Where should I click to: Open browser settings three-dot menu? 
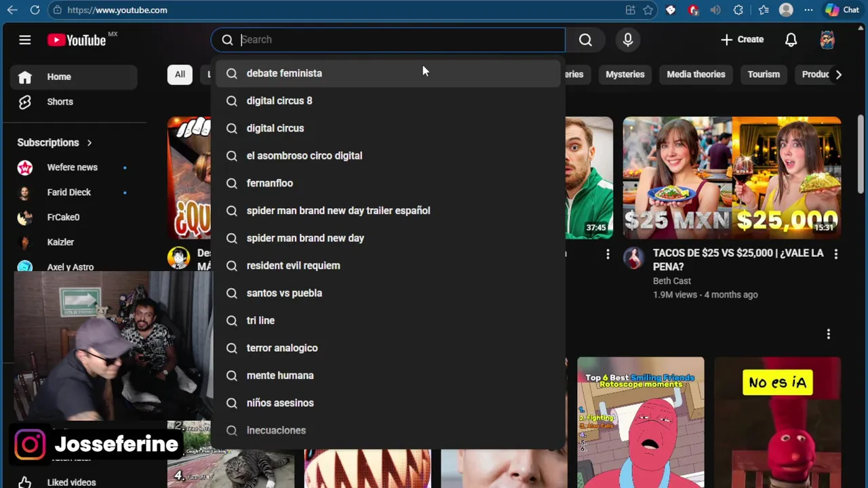[808, 10]
